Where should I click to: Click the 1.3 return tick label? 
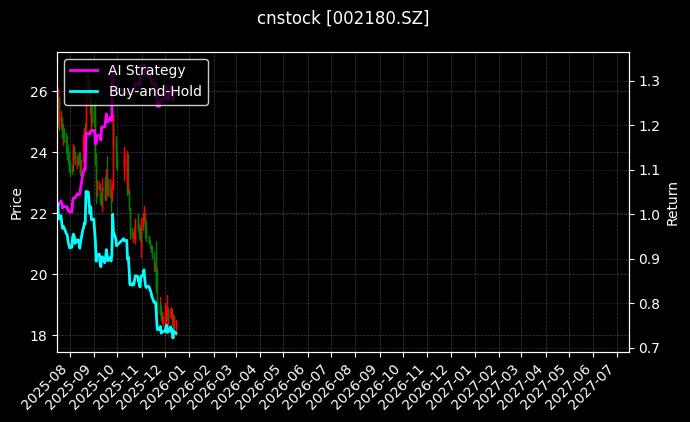click(x=648, y=81)
